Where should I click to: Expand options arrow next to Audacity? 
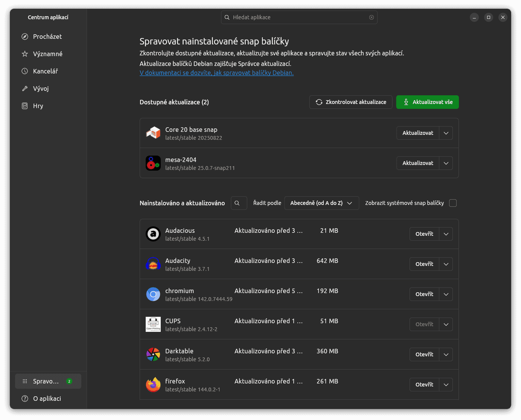(446, 264)
